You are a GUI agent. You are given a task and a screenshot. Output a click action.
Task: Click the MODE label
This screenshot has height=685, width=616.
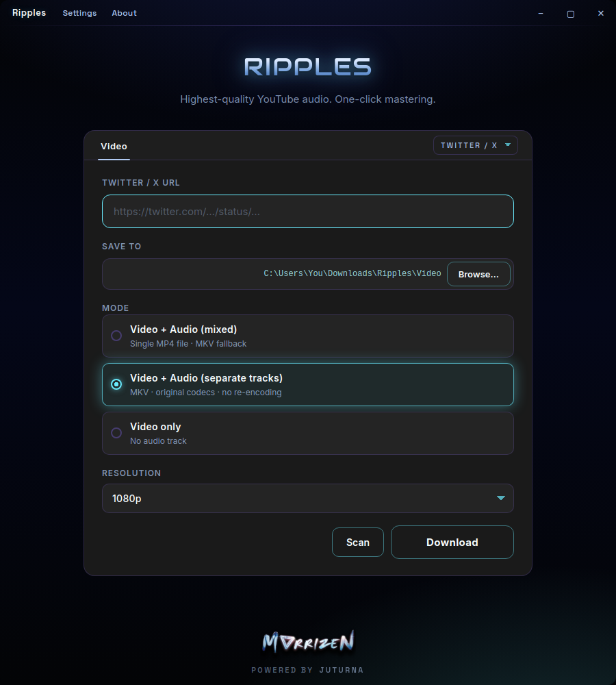point(115,308)
